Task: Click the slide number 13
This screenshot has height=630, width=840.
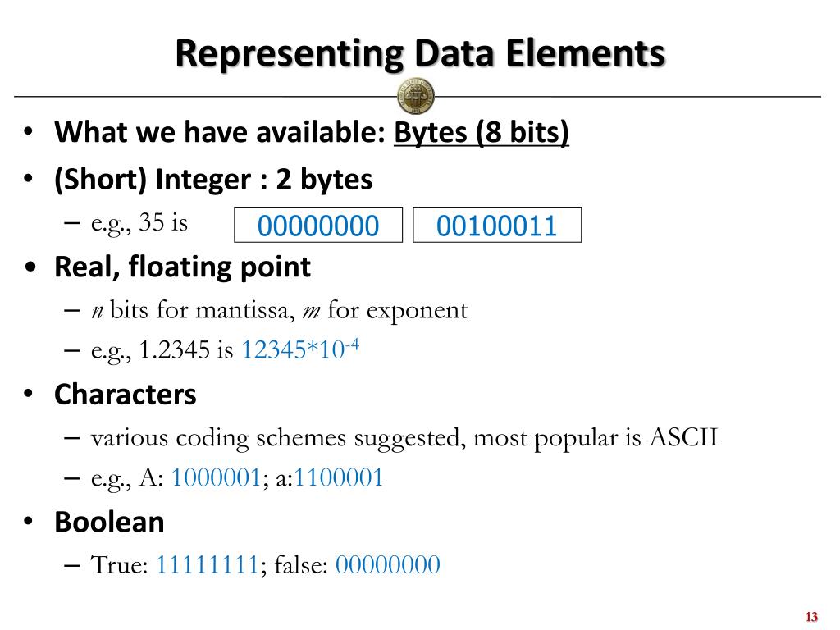Action: [x=811, y=617]
